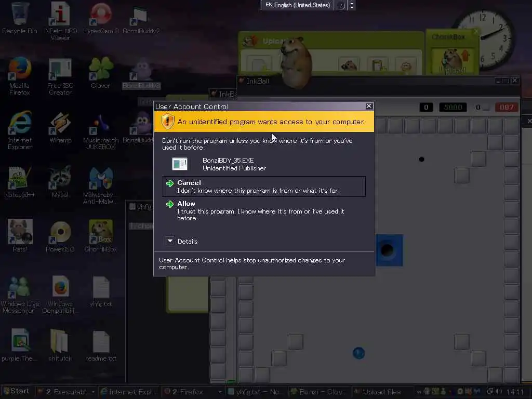Open the language bar options arrow
This screenshot has width=532, height=399.
(x=352, y=5)
